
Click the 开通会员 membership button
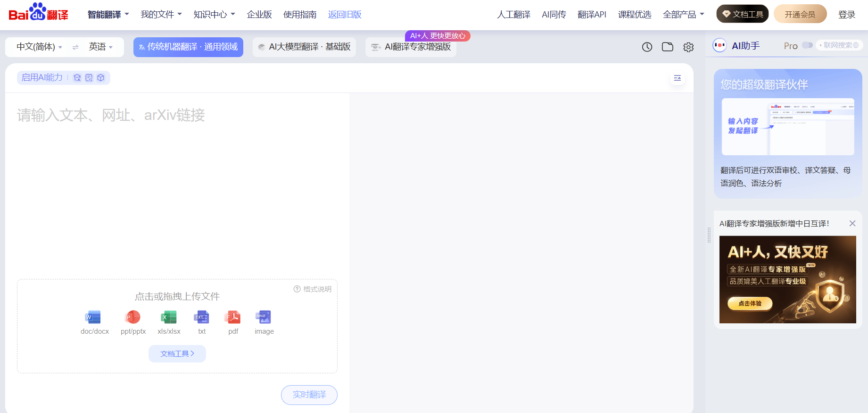pos(800,14)
